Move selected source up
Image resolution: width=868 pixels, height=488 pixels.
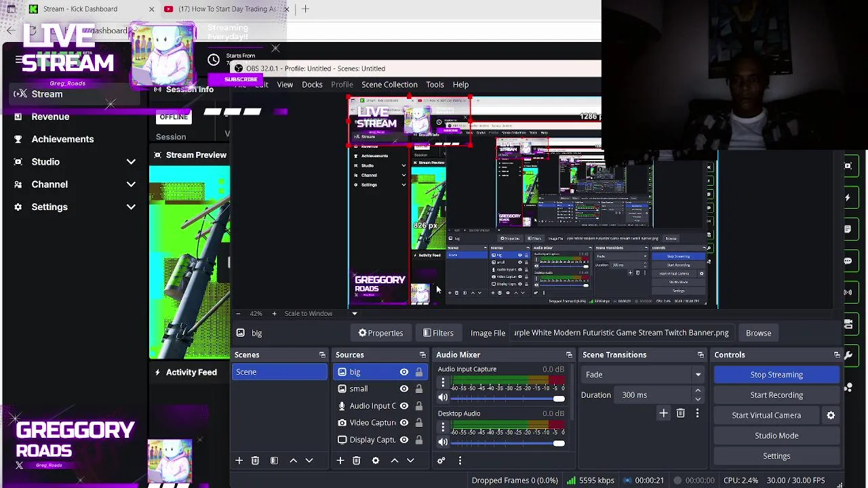pos(394,461)
